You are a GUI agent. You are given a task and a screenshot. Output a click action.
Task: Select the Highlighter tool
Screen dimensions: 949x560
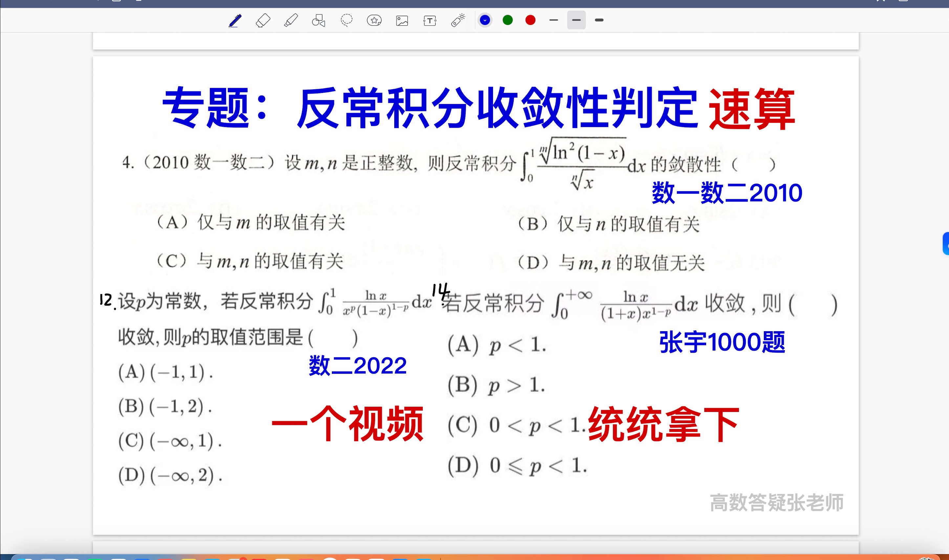tap(291, 20)
